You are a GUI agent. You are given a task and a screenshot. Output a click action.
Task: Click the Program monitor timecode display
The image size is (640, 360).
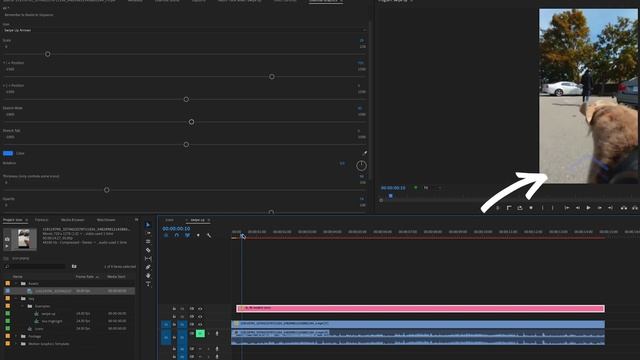(x=393, y=188)
